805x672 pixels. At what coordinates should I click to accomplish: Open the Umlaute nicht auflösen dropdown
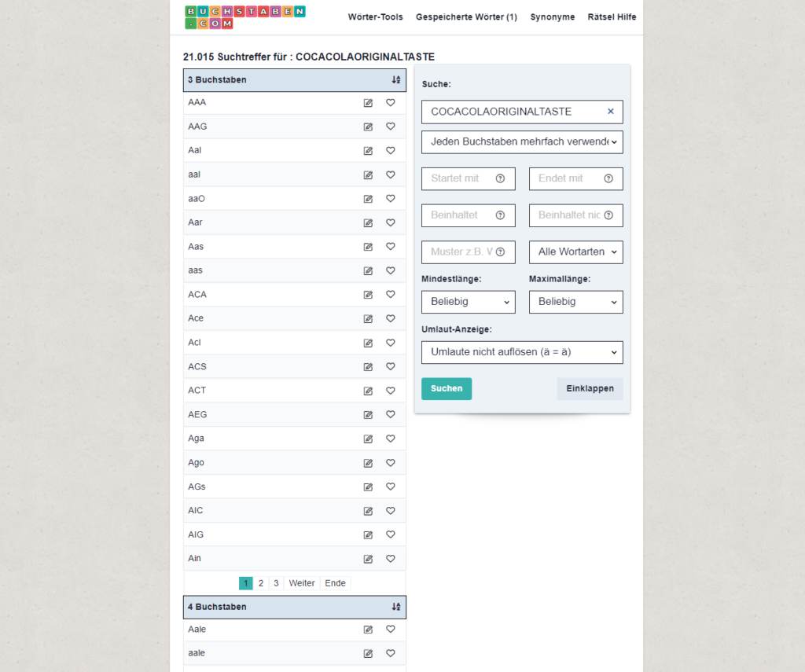[522, 352]
